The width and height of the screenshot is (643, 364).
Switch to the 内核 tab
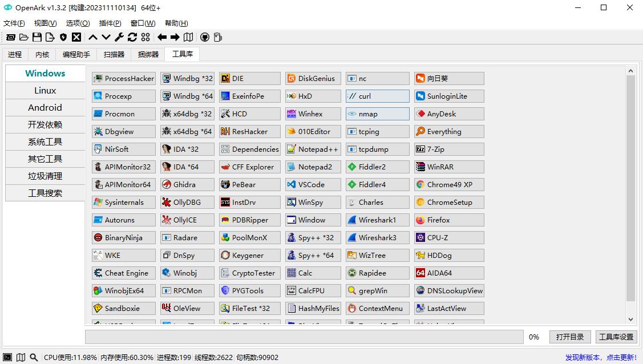pos(42,54)
